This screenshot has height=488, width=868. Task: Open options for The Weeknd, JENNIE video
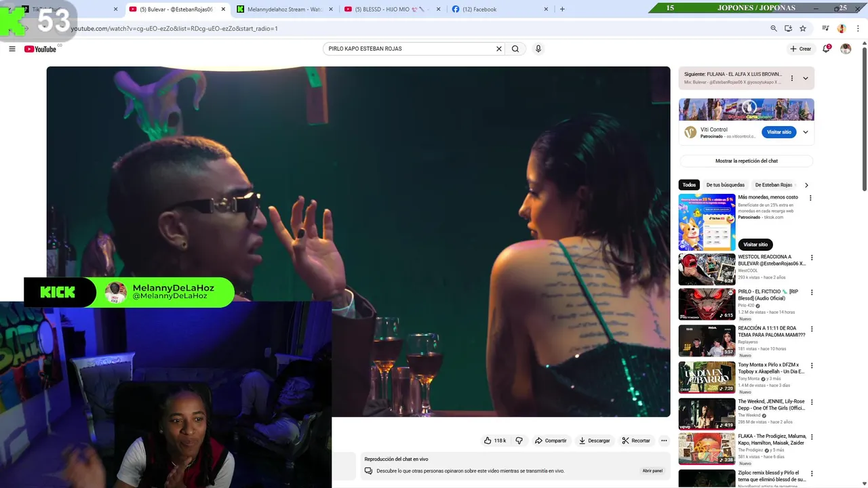point(811,402)
